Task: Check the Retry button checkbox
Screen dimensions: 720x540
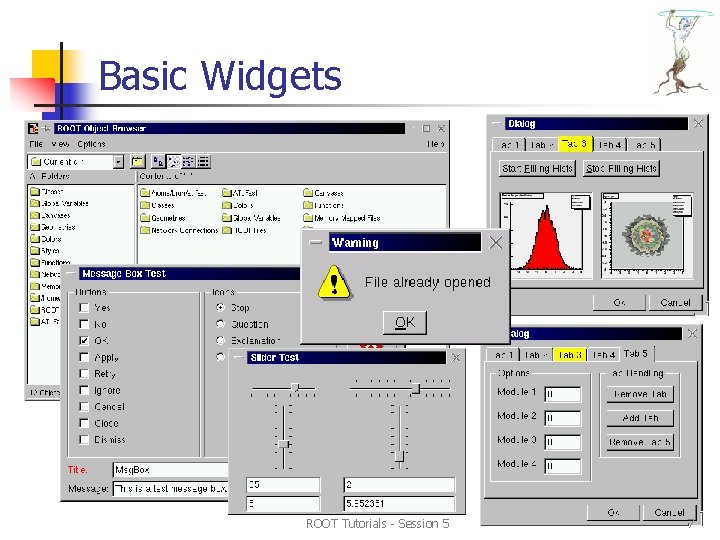Action: tap(84, 374)
